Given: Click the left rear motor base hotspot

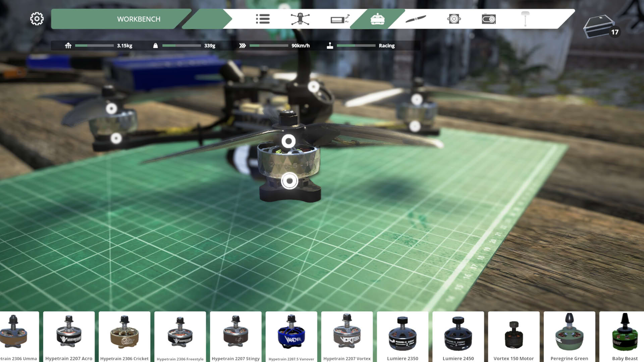Looking at the screenshot, I should [116, 138].
